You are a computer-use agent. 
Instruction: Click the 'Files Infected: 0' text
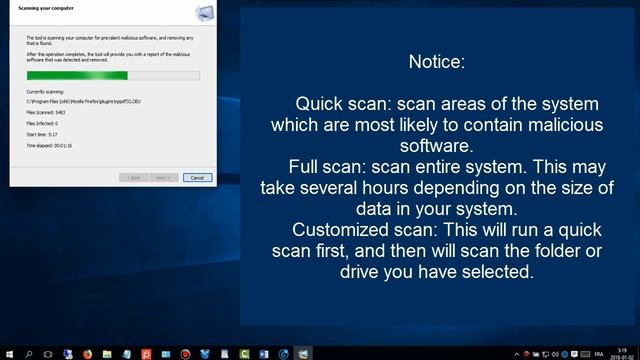(x=42, y=123)
